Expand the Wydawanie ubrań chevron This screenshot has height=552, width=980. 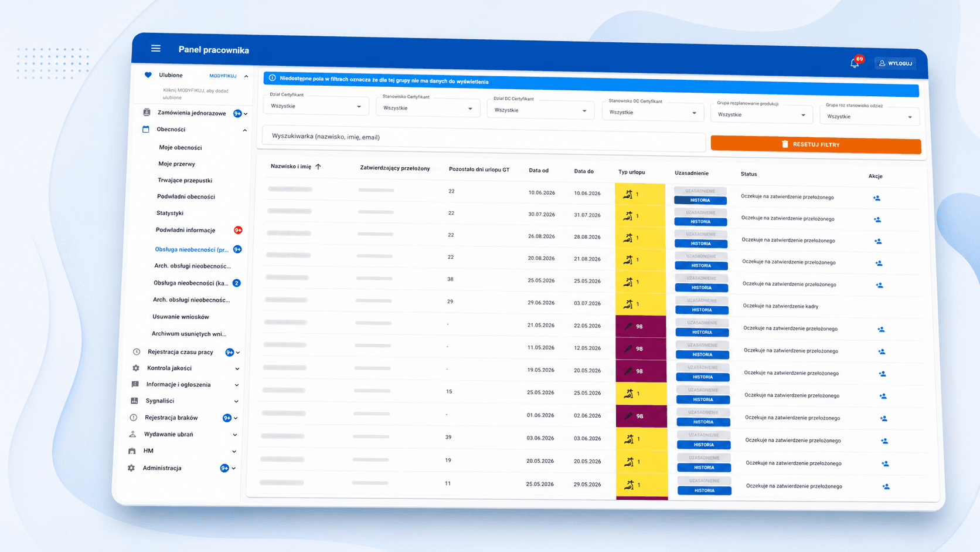(235, 435)
